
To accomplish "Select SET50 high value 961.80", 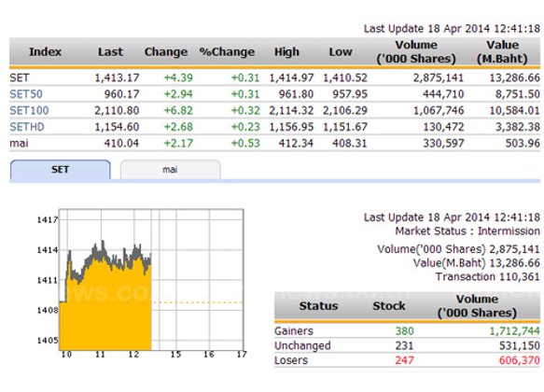I will (x=296, y=94).
